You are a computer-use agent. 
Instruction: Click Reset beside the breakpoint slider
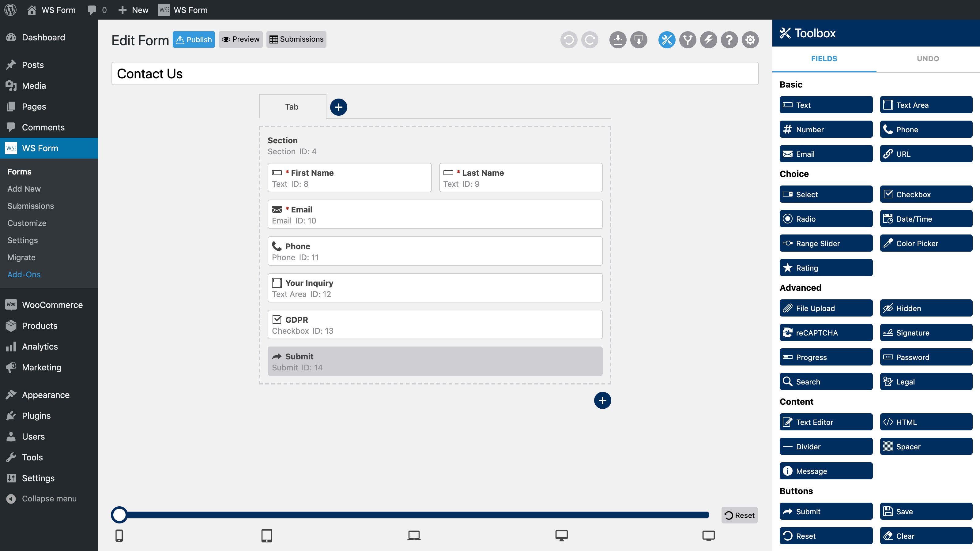tap(740, 515)
